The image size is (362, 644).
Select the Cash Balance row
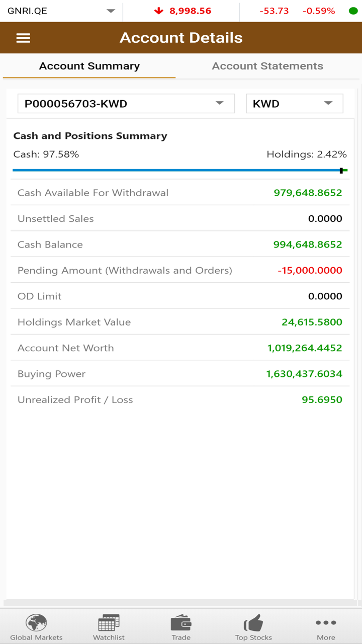[180, 245]
